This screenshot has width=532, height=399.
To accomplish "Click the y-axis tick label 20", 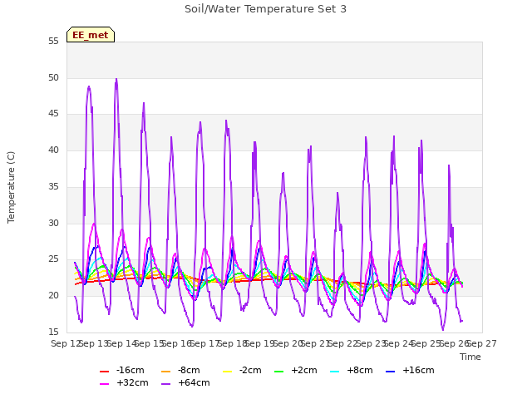I will pos(53,296).
